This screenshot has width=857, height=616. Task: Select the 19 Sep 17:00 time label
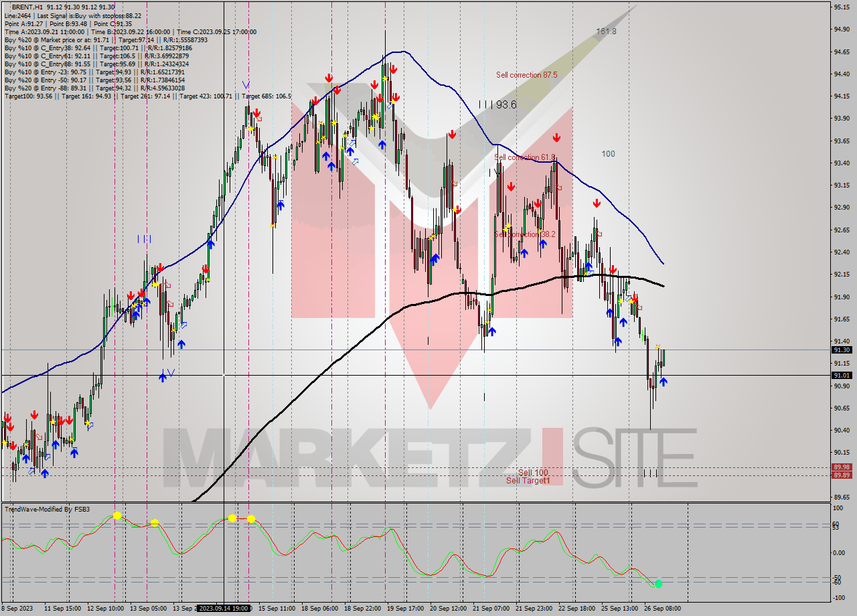(x=404, y=609)
